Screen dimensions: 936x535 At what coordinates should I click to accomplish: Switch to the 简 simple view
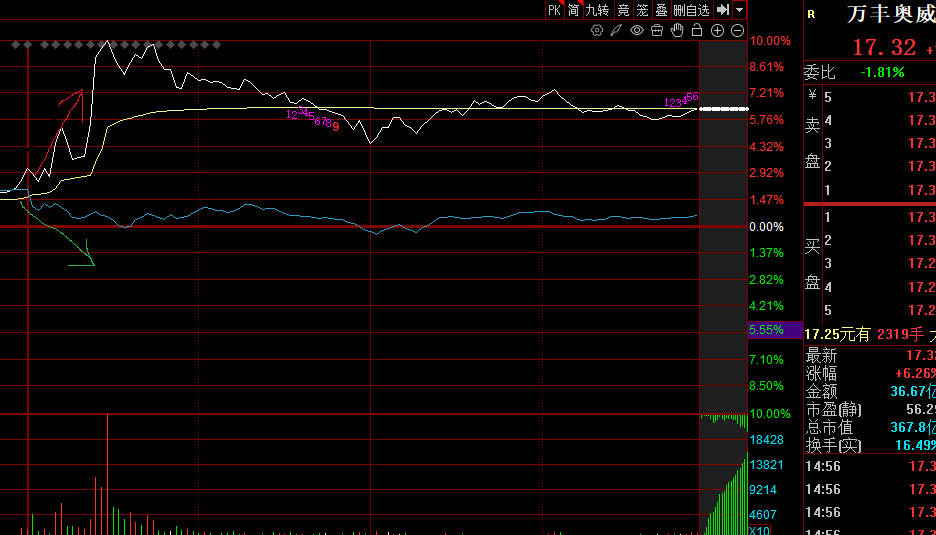(x=574, y=10)
